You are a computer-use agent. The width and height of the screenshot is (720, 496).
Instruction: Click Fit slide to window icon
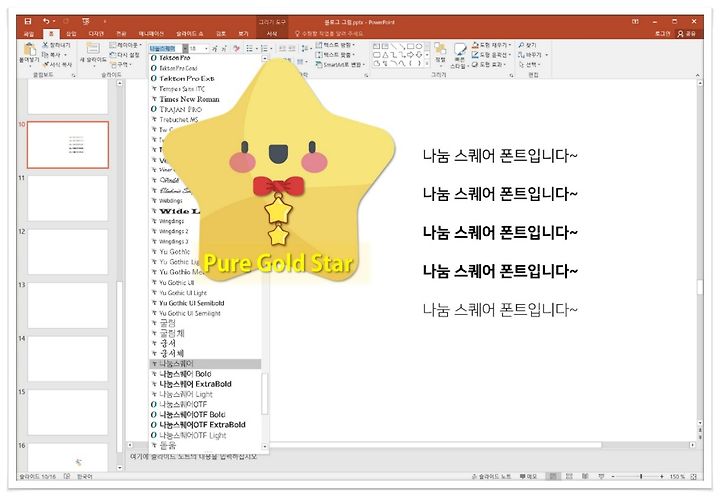pyautogui.click(x=694, y=477)
